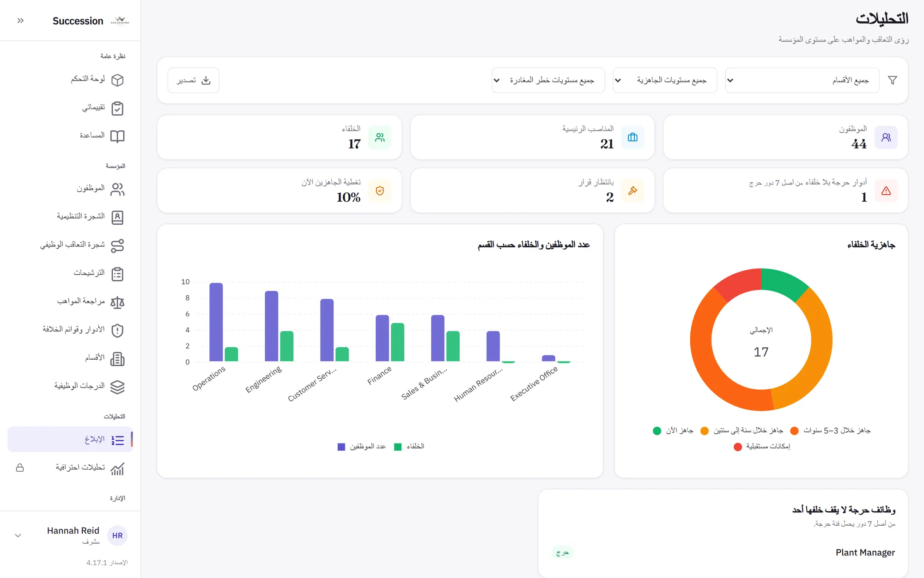Click the تغطية الجاهزين الآن 10% card
The image size is (924, 578).
(x=279, y=191)
